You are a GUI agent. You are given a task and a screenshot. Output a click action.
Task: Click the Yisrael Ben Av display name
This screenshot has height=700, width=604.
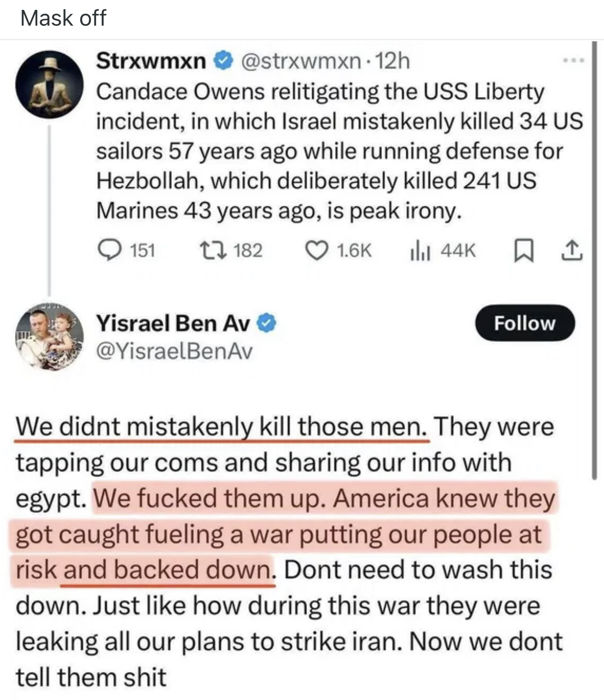(x=173, y=324)
